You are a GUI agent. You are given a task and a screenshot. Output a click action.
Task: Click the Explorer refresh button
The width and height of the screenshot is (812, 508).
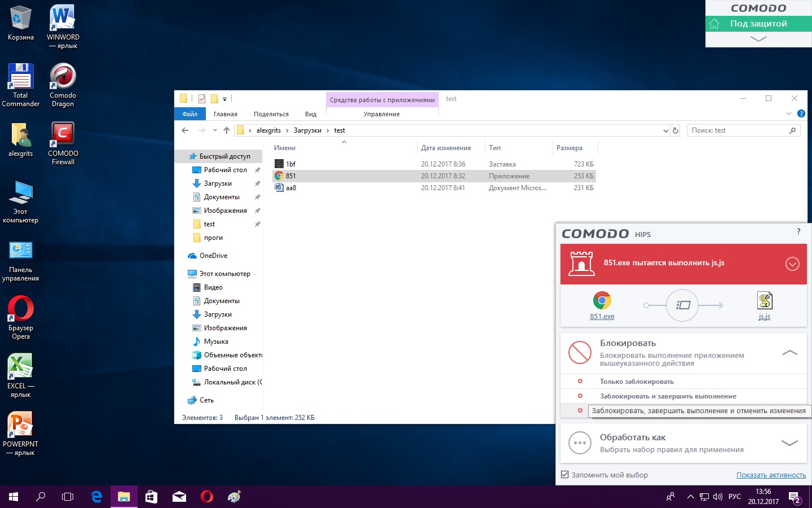point(676,130)
